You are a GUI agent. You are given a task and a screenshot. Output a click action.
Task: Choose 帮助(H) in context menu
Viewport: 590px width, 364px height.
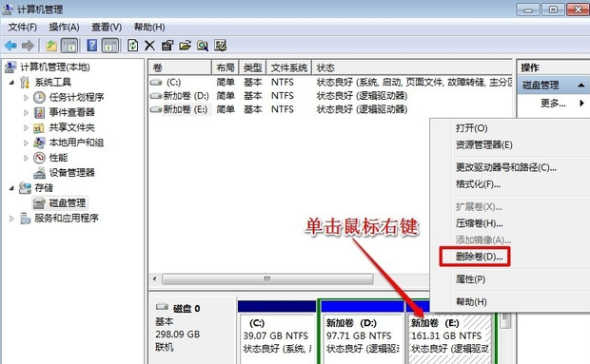pos(471,301)
